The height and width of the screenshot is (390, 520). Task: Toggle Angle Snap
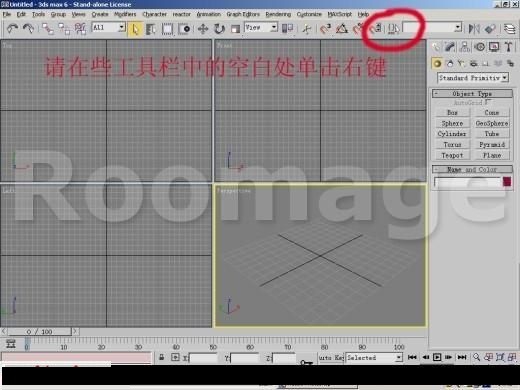pos(342,29)
